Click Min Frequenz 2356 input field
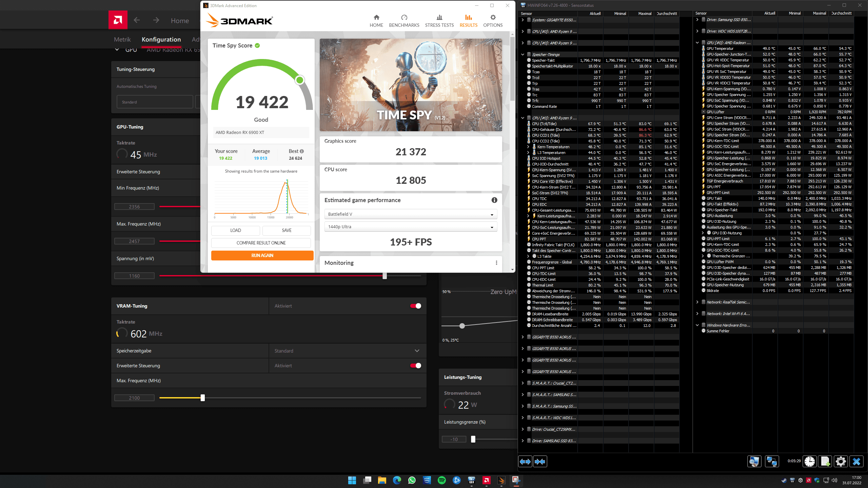The height and width of the screenshot is (488, 868). pyautogui.click(x=134, y=207)
